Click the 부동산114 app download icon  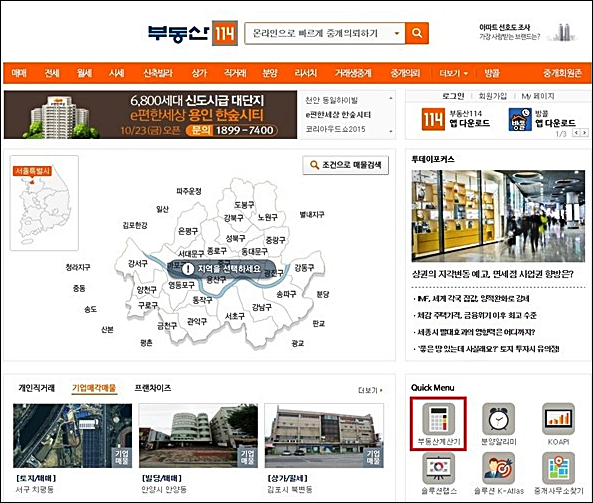433,119
